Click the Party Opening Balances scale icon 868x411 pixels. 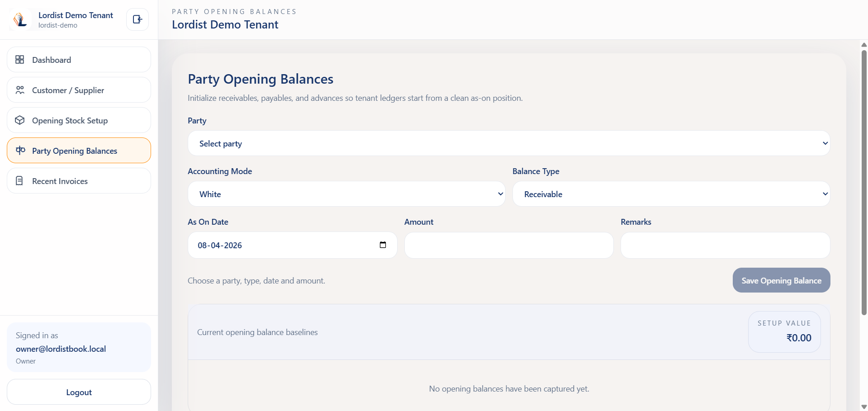[20, 151]
